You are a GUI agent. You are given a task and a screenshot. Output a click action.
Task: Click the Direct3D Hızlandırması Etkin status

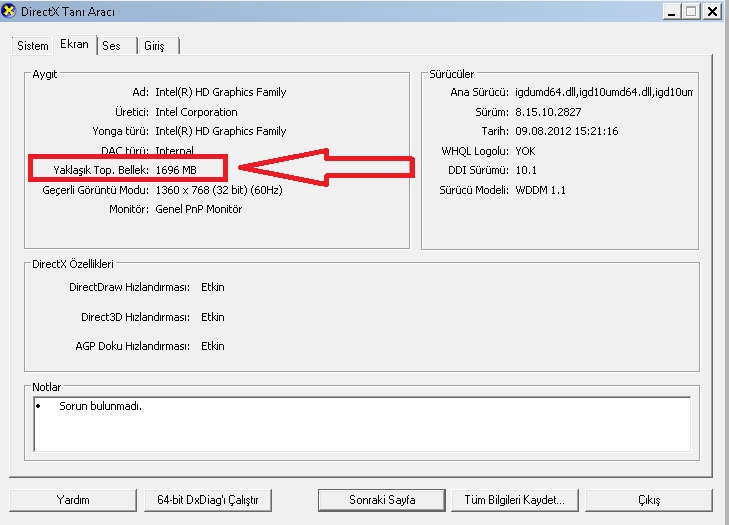[213, 317]
